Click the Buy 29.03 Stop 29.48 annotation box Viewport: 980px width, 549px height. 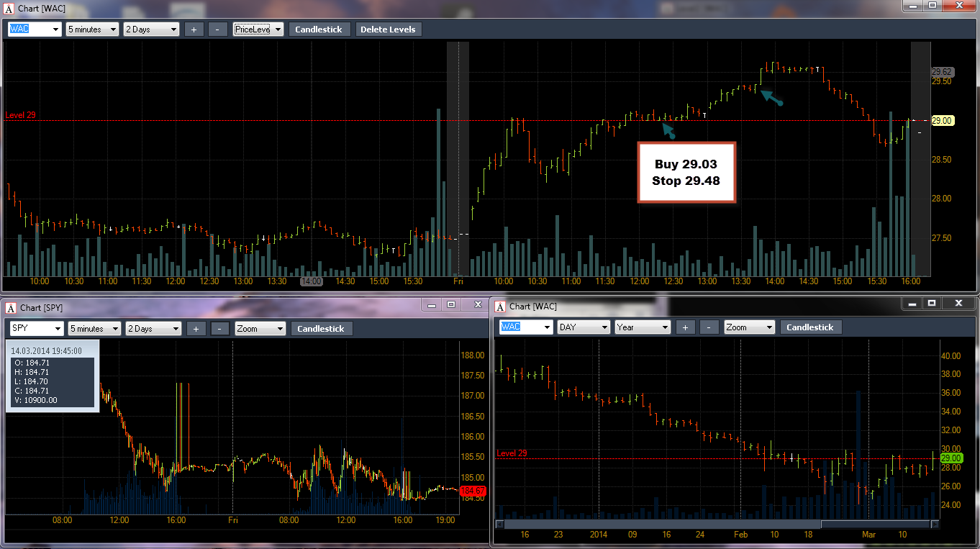(686, 173)
